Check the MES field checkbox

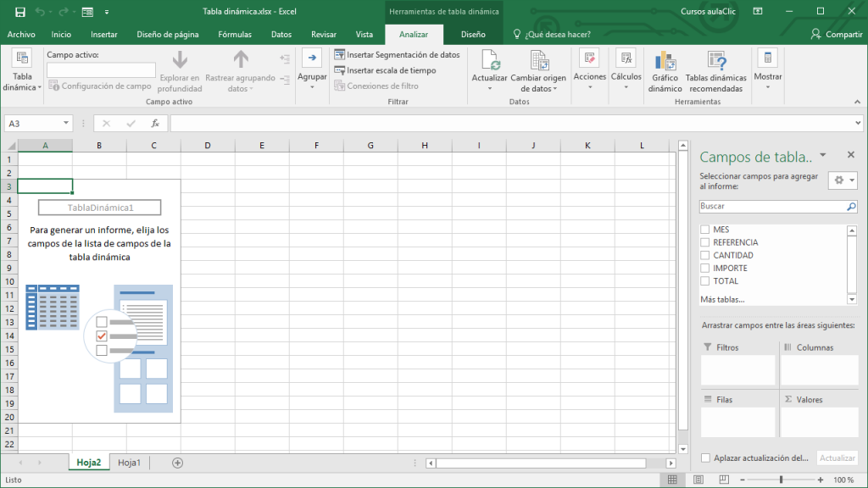tap(704, 229)
